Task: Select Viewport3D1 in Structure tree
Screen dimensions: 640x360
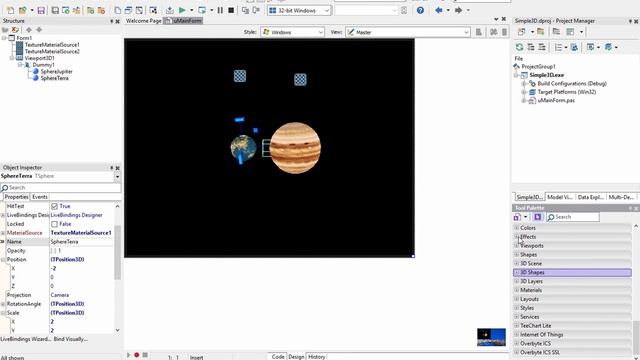Action: tap(39, 58)
